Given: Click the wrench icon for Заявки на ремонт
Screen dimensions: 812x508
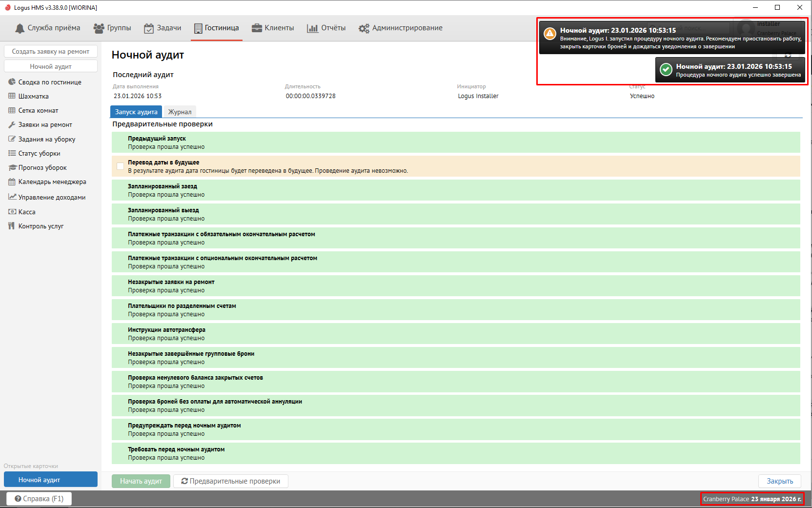Looking at the screenshot, I should point(12,124).
